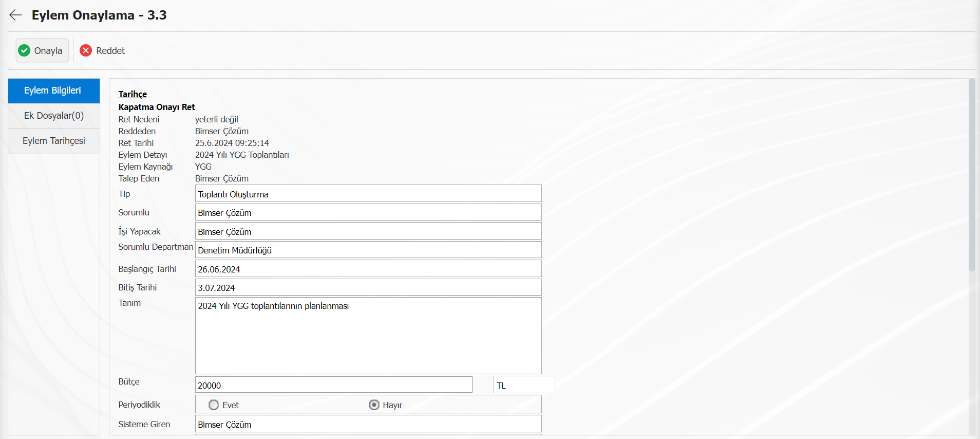This screenshot has width=980, height=439.
Task: Click the Ret Tarihi value 25.6.2024 09:25:14
Action: (232, 143)
